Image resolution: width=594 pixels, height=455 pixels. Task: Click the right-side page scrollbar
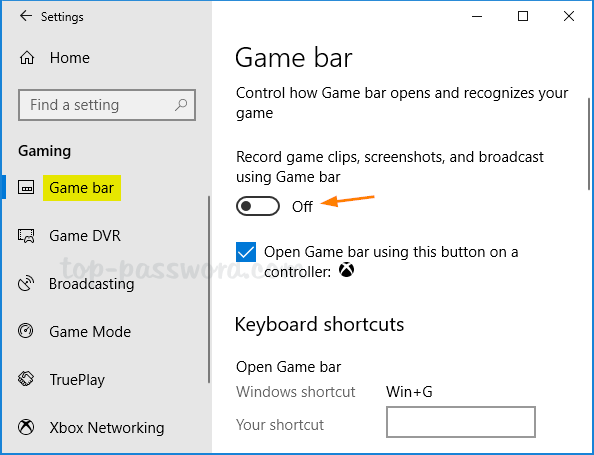click(x=589, y=144)
